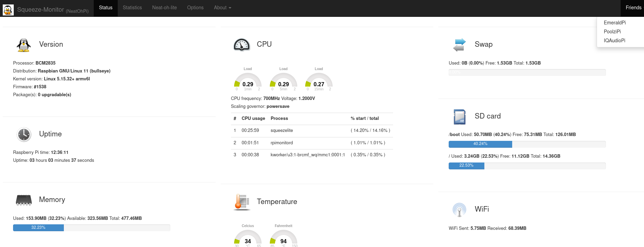Select PoolziPi from Friends list

click(x=612, y=32)
